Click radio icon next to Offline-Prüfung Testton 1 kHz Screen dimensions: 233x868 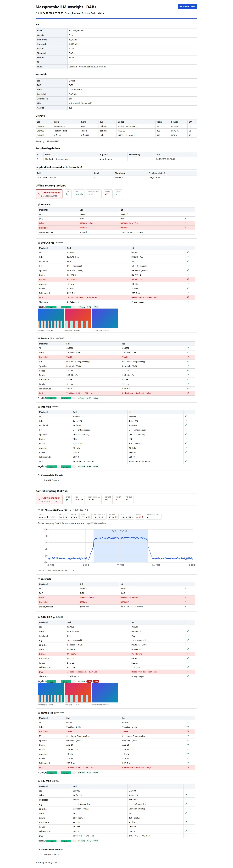[39, 338]
